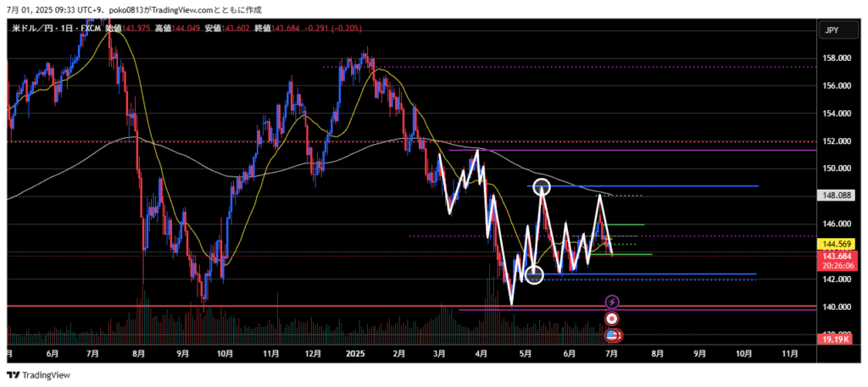Click the TradingView logo in bottom corner
The image size is (868, 387).
click(39, 375)
